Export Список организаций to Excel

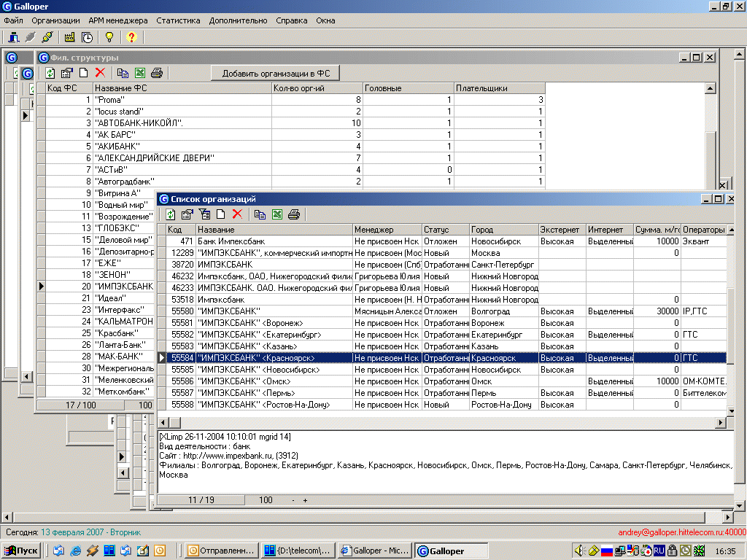[276, 214]
